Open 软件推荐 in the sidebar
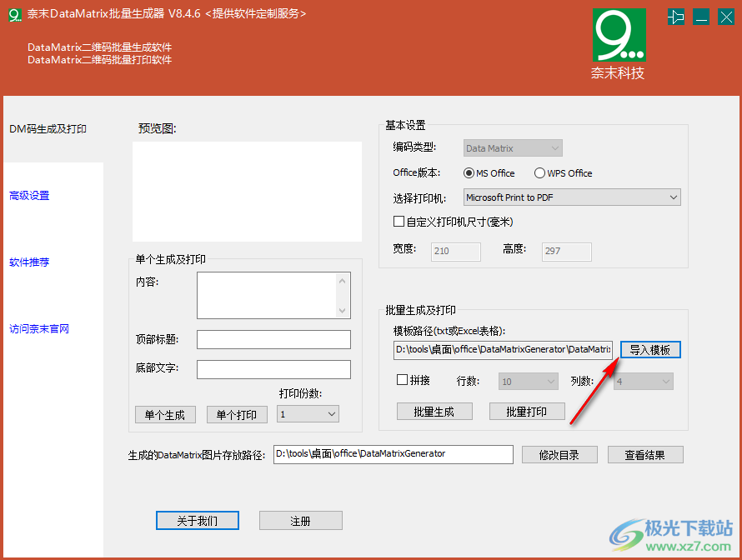742x560 pixels. click(x=29, y=262)
